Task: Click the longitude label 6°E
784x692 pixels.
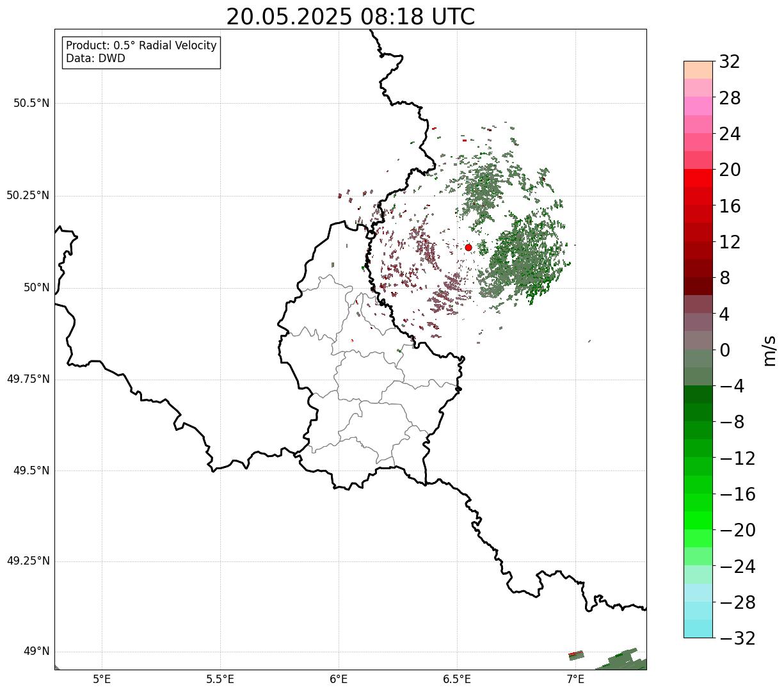Action: click(339, 679)
